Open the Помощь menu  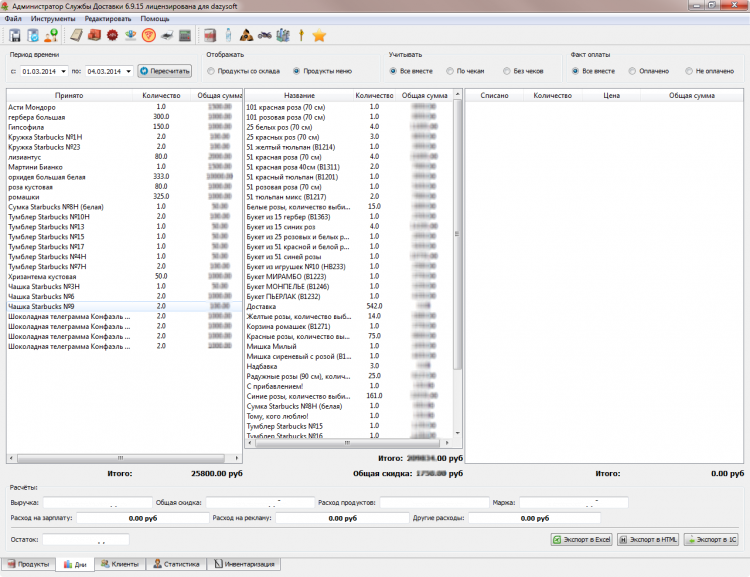154,19
